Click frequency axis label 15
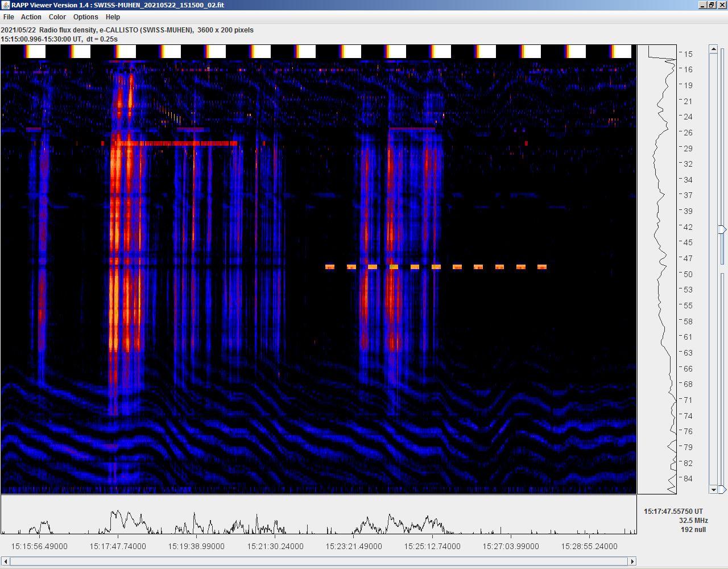Screen dimensions: 728x569 [x=688, y=54]
